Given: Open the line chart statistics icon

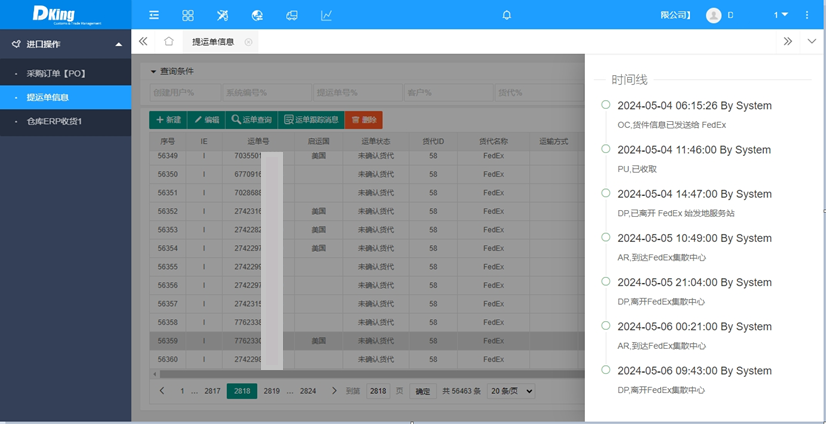Looking at the screenshot, I should [326, 15].
